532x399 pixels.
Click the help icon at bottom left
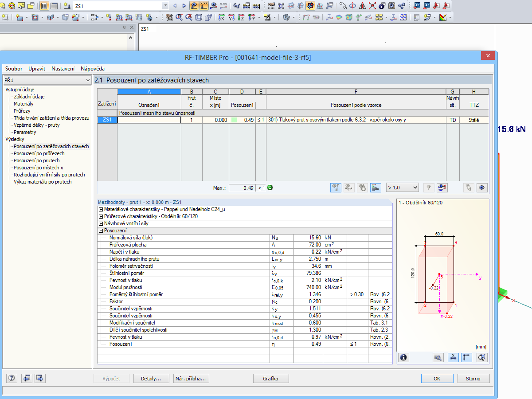(12, 378)
